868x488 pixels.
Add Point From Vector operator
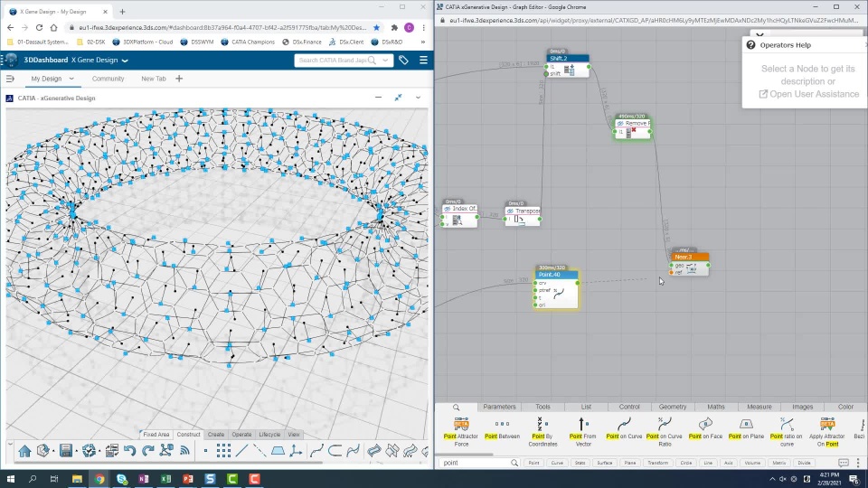click(582, 432)
